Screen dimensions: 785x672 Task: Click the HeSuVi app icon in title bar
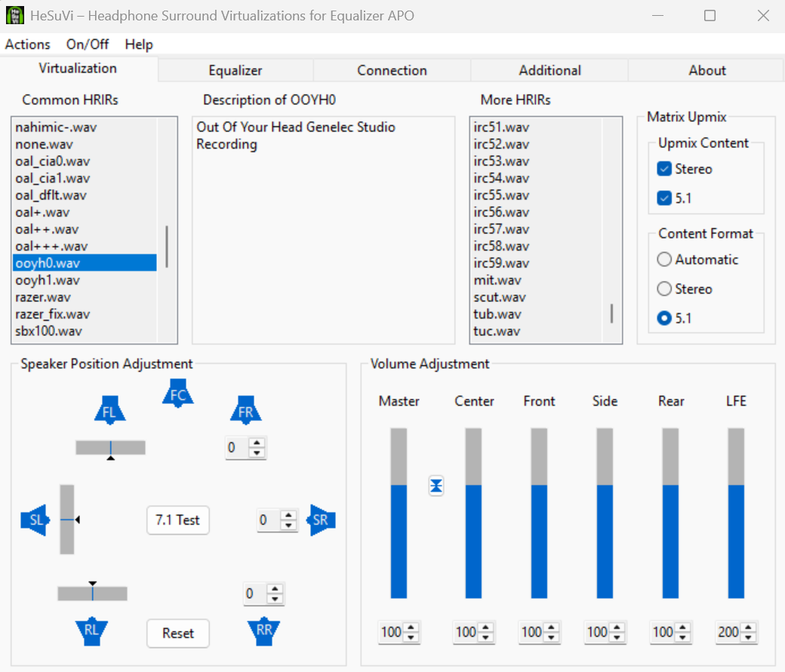click(x=14, y=16)
